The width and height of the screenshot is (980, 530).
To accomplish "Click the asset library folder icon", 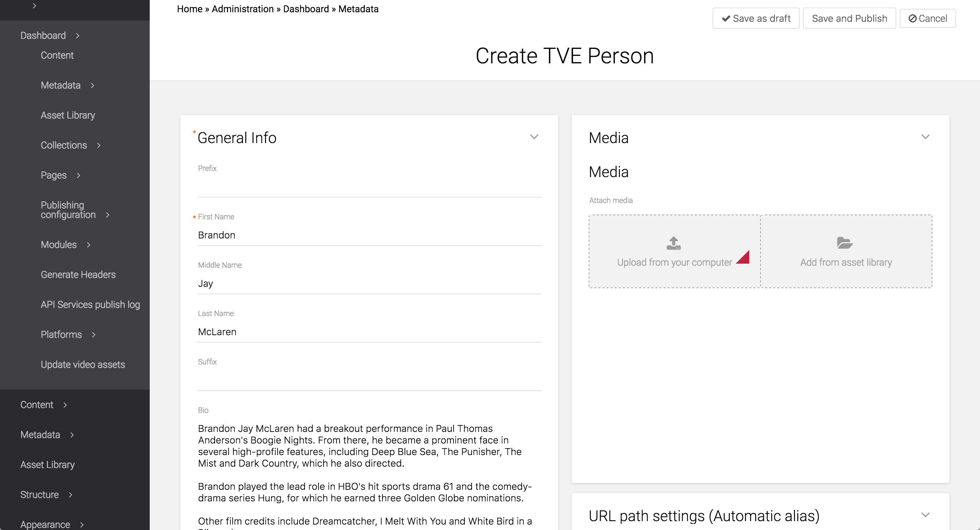I will 845,243.
